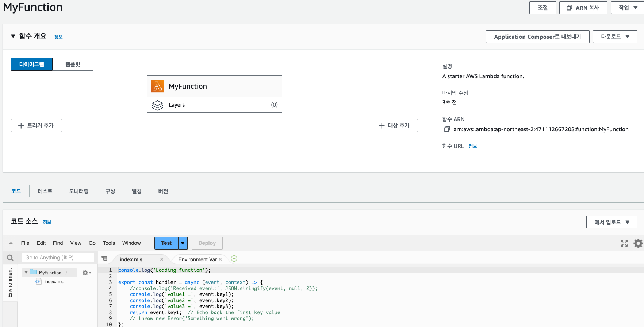Switch to the 템플릿 view toggle
The width and height of the screenshot is (644, 327).
point(73,64)
